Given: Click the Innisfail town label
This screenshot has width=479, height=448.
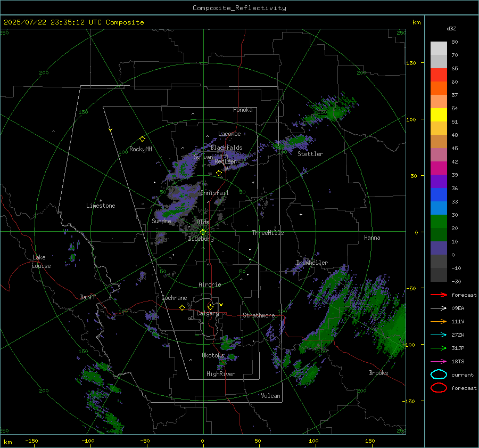Looking at the screenshot, I should (215, 193).
